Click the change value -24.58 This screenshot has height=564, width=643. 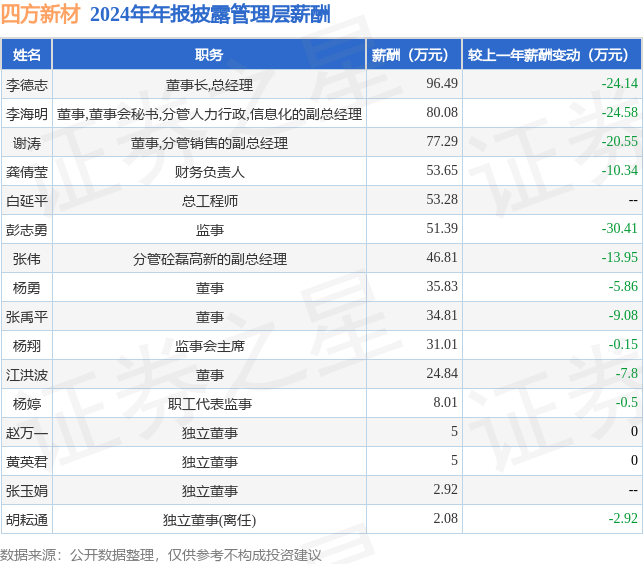(x=620, y=112)
